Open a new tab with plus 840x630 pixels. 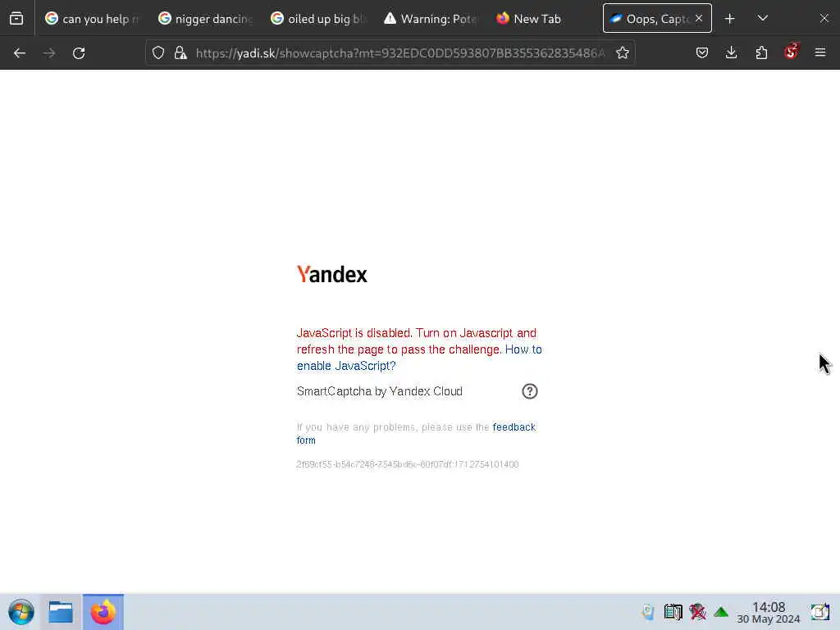coord(729,19)
